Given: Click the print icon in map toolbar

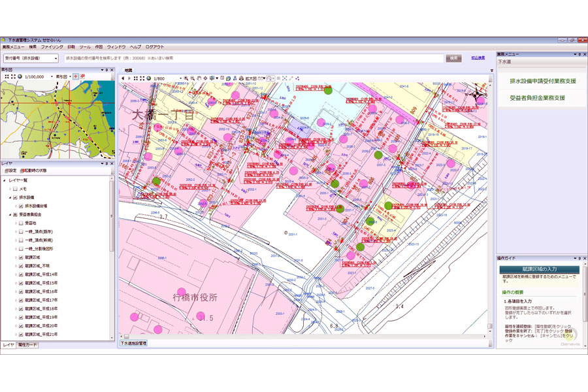Looking at the screenshot, I should pos(240,78).
